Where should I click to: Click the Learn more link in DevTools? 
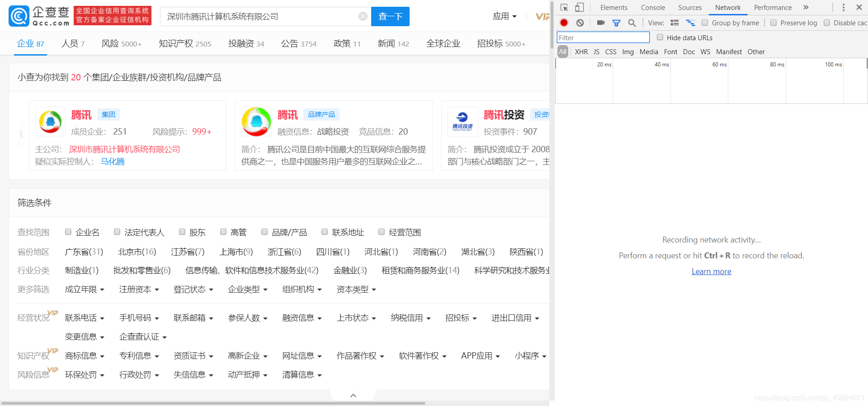tap(711, 271)
